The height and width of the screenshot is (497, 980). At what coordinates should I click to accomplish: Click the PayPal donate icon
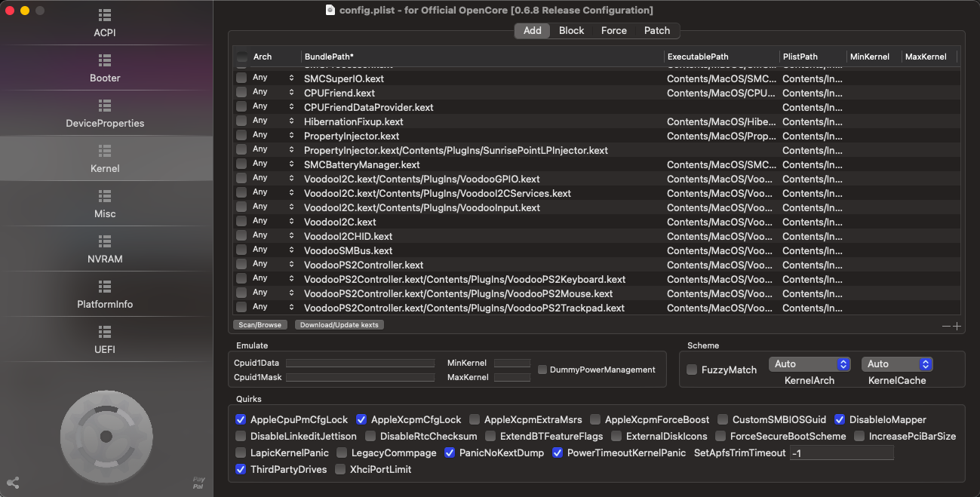pos(198,483)
